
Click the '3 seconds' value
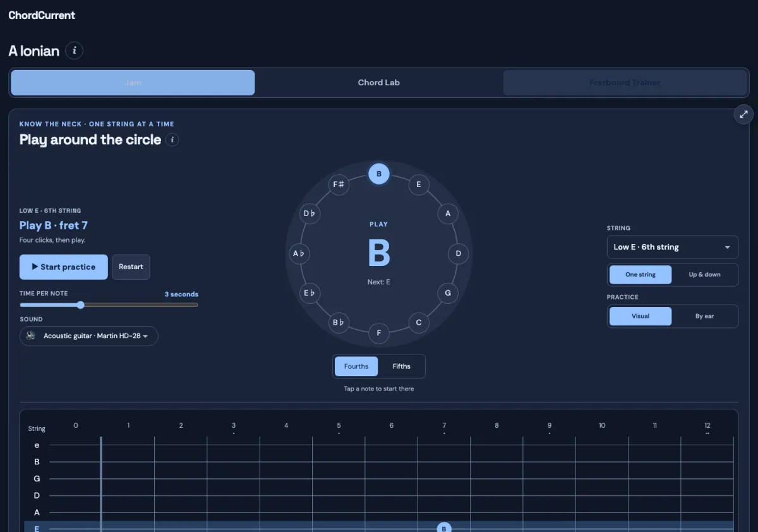click(x=181, y=294)
